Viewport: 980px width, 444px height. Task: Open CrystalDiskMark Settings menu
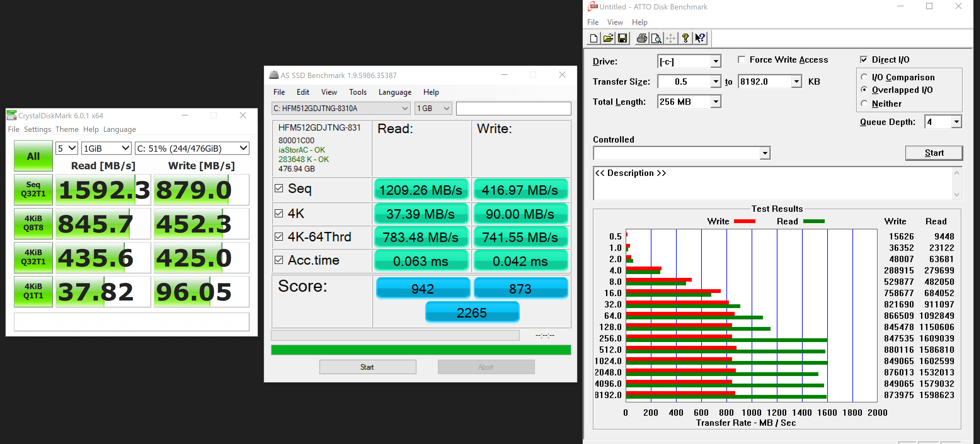pos(37,129)
